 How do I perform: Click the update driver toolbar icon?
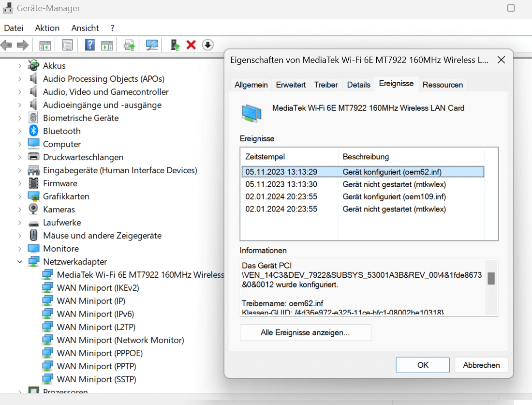click(129, 45)
